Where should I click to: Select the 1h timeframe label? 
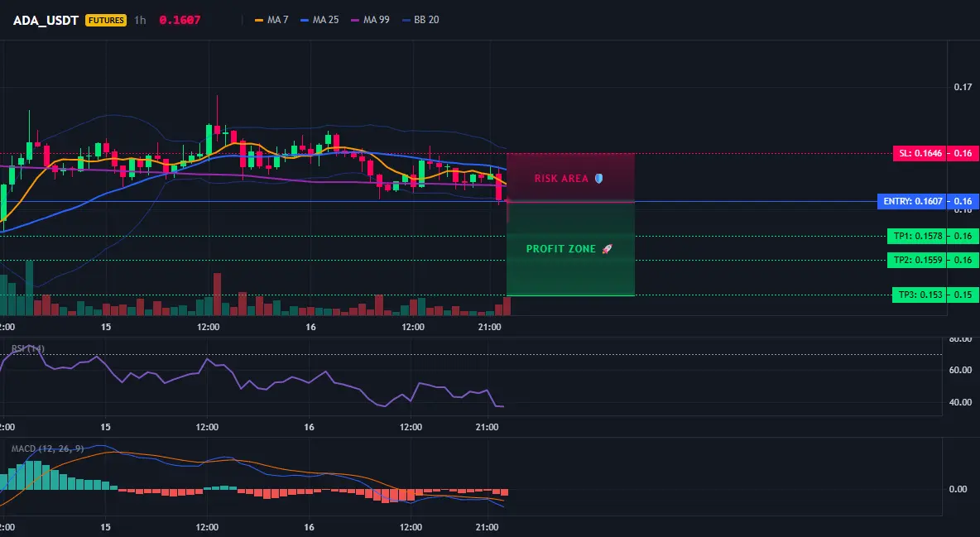pyautogui.click(x=140, y=20)
